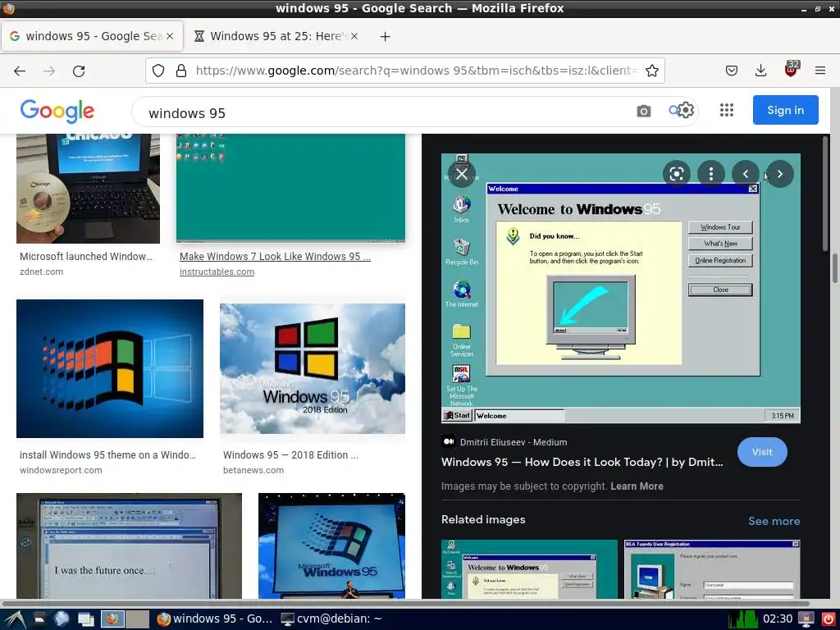
Task: Open the Google apps grid
Action: coord(727,111)
